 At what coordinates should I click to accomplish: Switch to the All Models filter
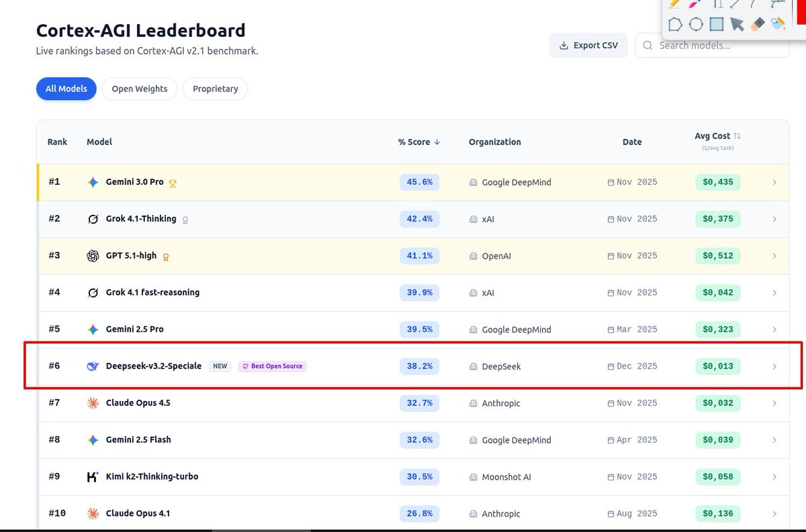pyautogui.click(x=66, y=89)
